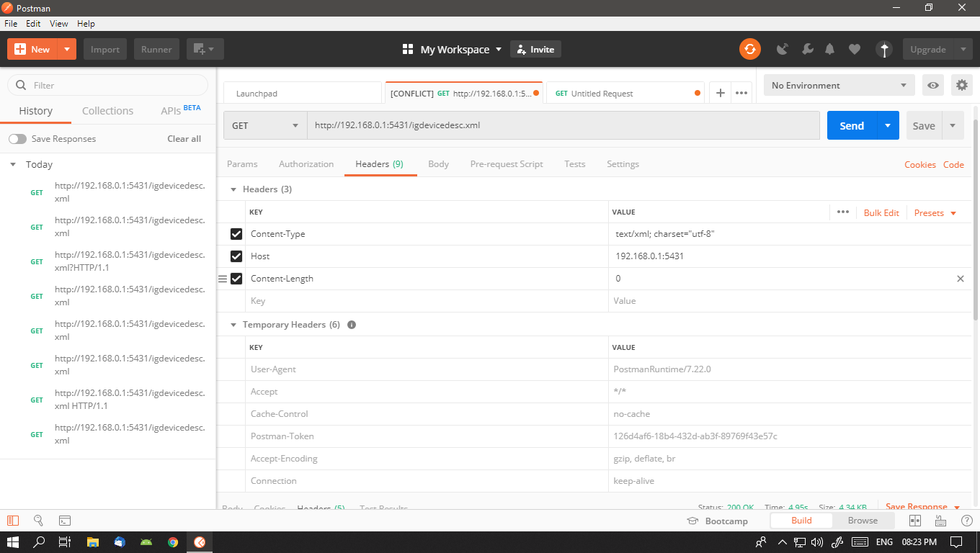
Task: Click the Send button
Action: [852, 125]
